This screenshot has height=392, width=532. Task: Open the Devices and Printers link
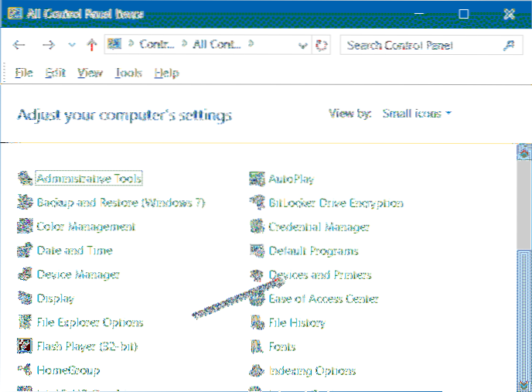[x=319, y=274]
